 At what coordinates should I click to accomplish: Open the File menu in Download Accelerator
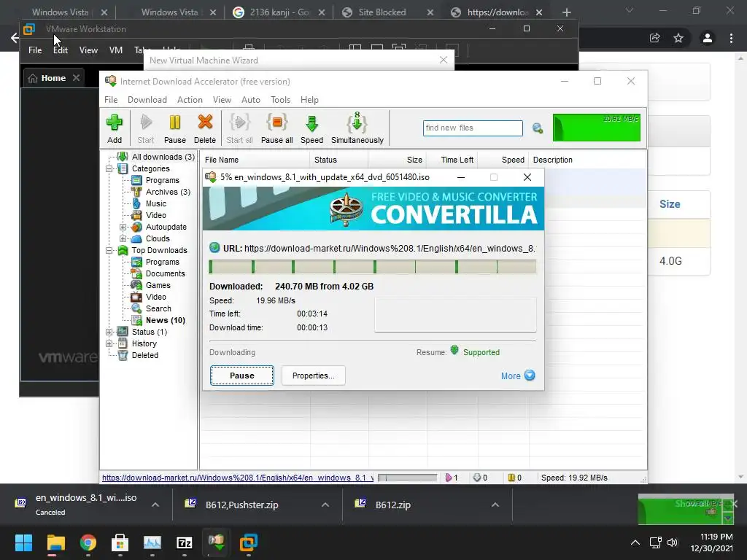[111, 99]
